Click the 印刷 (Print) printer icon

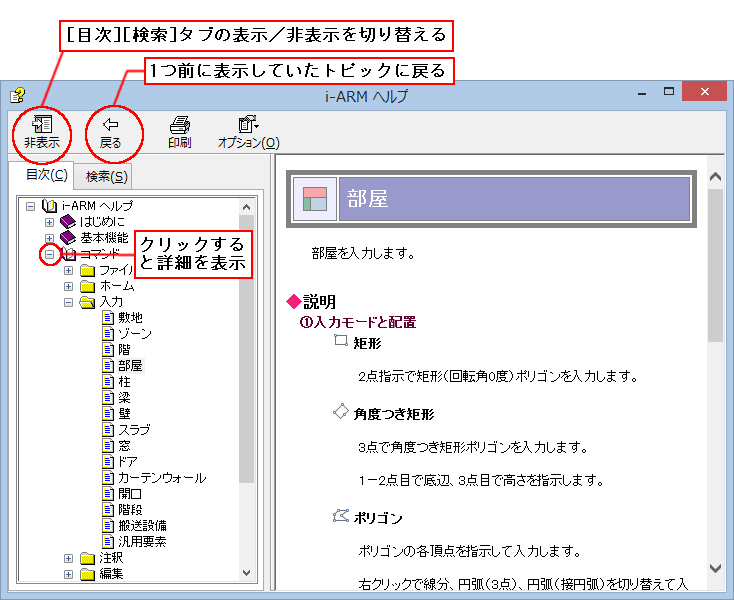point(179,125)
